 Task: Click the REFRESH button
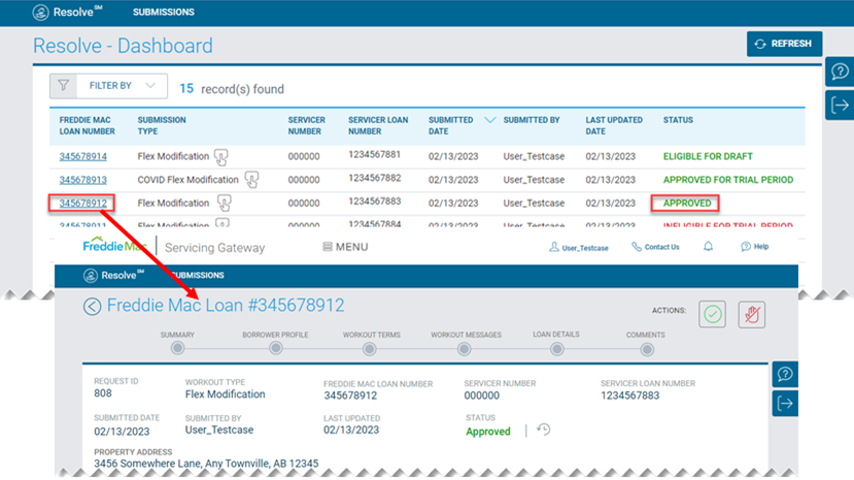point(784,44)
